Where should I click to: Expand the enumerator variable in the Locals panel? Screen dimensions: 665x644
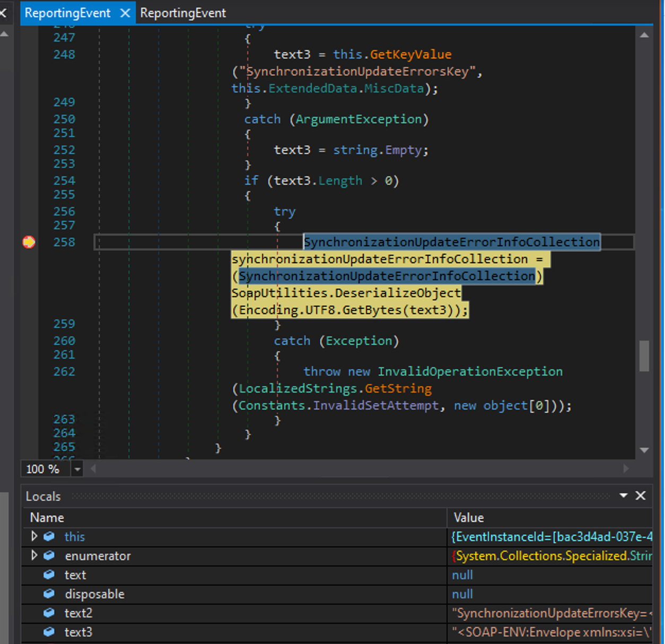pyautogui.click(x=34, y=556)
